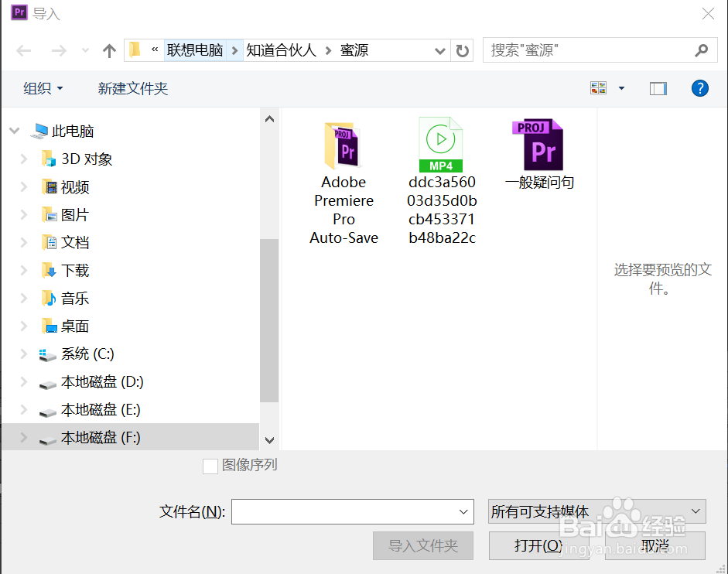Open the 所有可支持媒体 file type dropdown
The width and height of the screenshot is (728, 574).
pyautogui.click(x=596, y=511)
